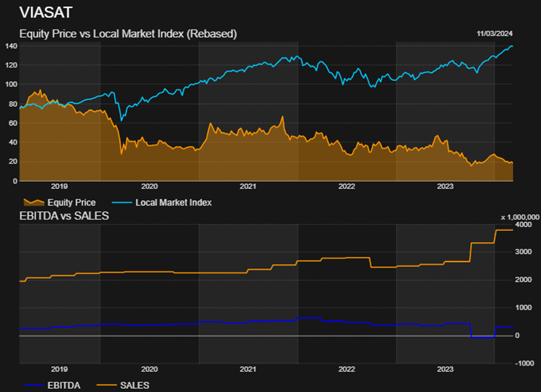Viewport: 541px width, 392px height.
Task: Click the 0 label on the equity chart axis
Action: pos(15,181)
